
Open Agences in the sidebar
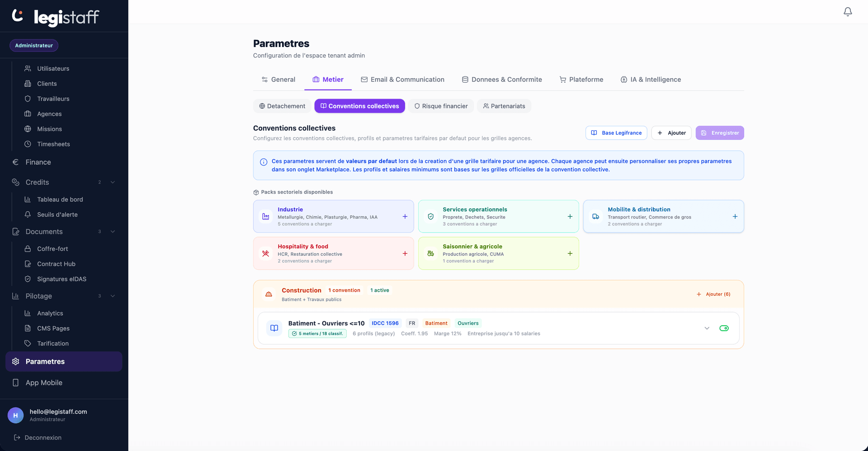pyautogui.click(x=49, y=114)
